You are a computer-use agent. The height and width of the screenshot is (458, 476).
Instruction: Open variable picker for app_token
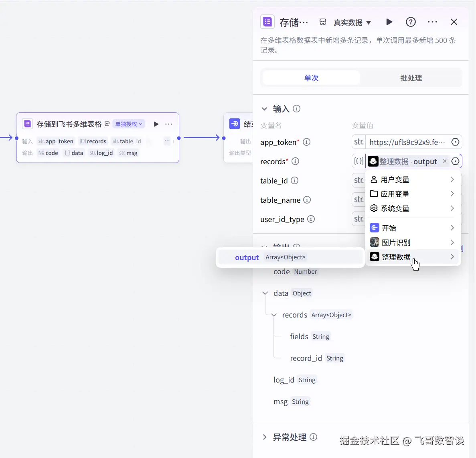coord(455,142)
